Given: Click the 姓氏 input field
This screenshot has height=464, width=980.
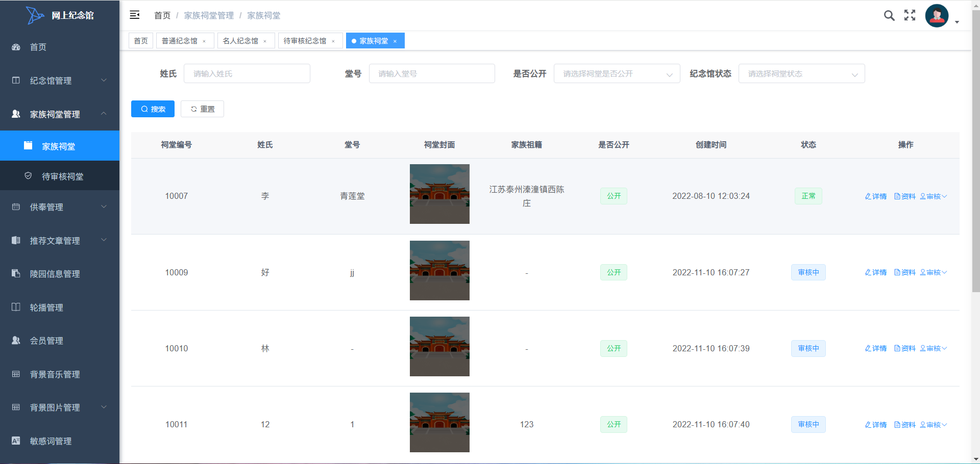Looking at the screenshot, I should click(247, 73).
